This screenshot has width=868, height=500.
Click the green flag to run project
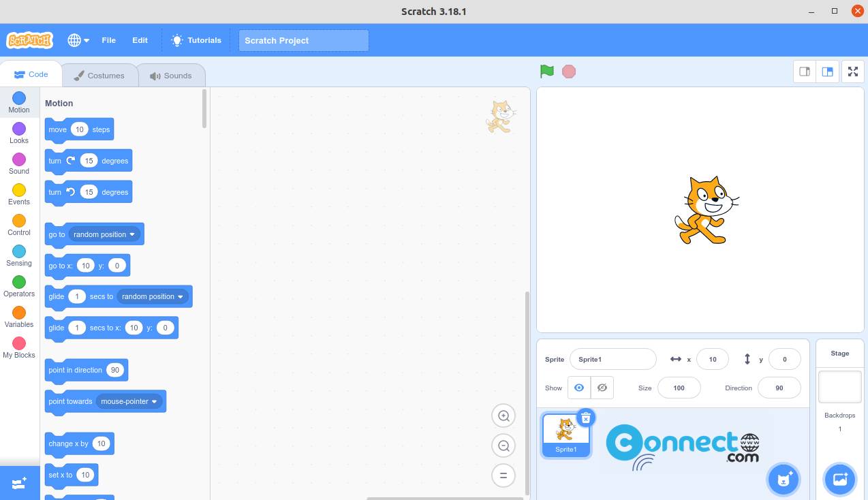(x=546, y=71)
